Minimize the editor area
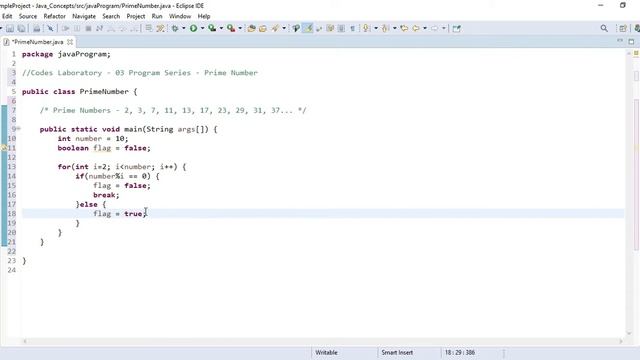The image size is (640, 360). point(620,41)
